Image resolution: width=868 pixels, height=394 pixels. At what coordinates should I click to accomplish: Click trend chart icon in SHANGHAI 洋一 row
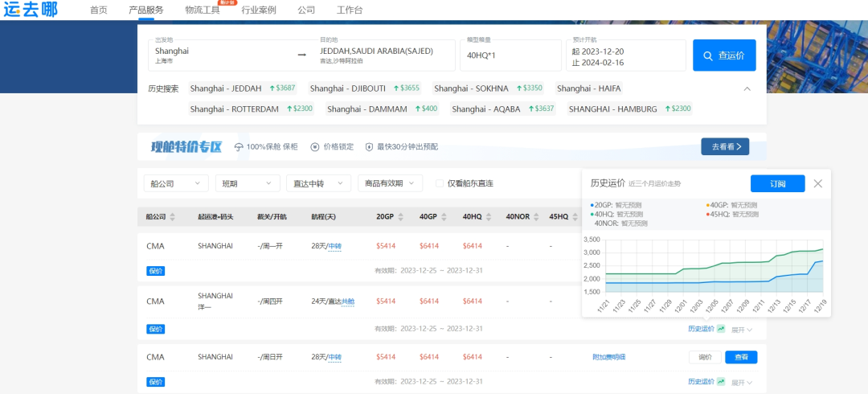(721, 329)
